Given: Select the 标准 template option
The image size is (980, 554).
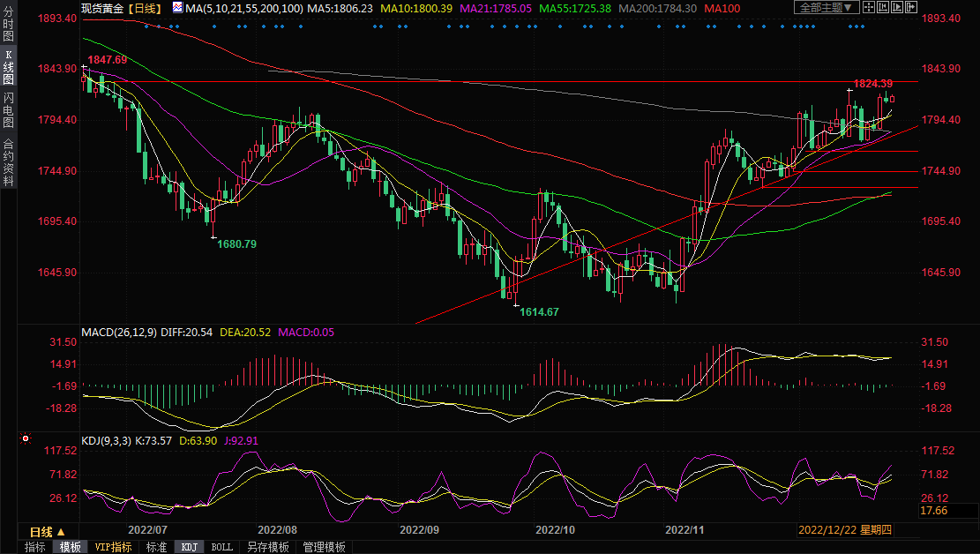Looking at the screenshot, I should pyautogui.click(x=156, y=547).
